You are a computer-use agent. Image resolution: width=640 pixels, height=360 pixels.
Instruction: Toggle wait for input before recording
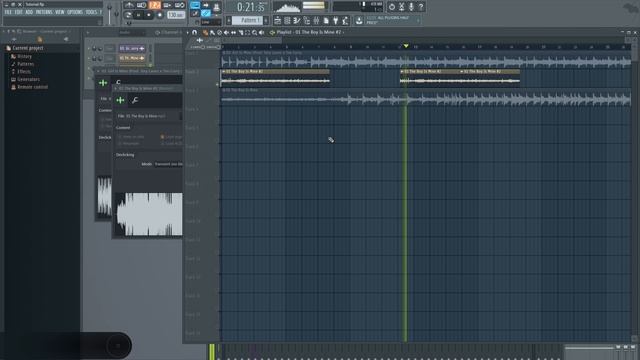point(142,5)
